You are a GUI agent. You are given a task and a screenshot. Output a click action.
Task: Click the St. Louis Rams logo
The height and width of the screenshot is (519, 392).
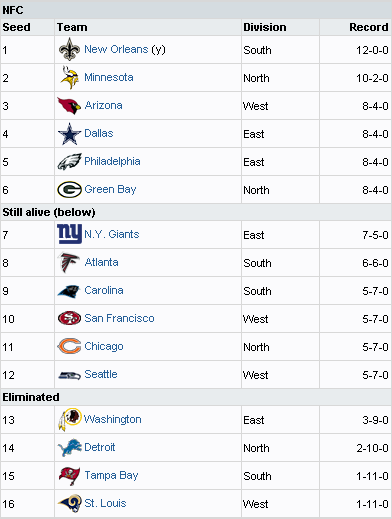[x=69, y=503]
